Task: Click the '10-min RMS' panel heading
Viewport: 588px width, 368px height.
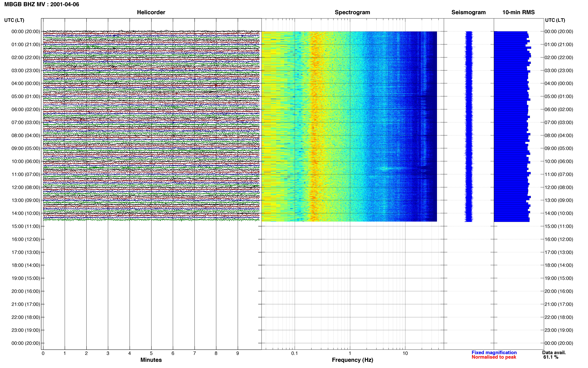Action: (x=518, y=12)
